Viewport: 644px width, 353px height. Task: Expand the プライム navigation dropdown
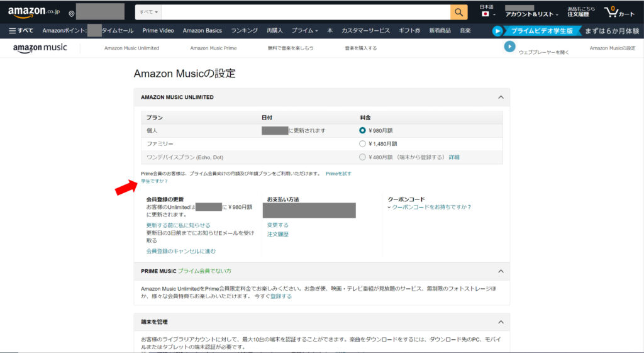[x=305, y=31]
